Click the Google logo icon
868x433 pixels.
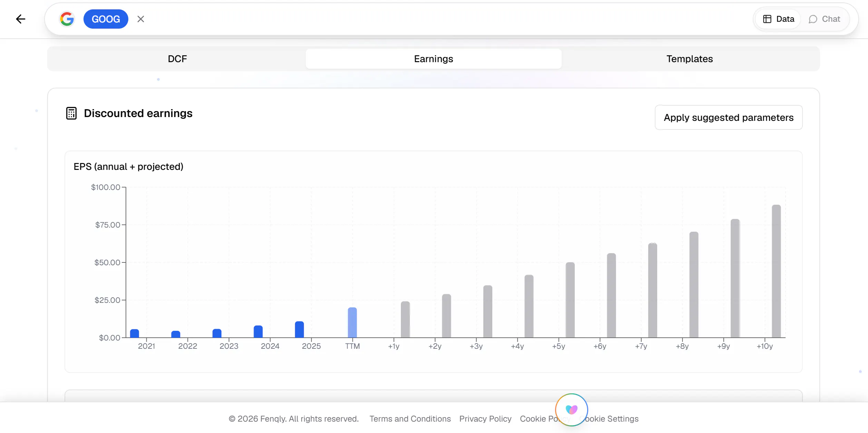pos(67,19)
